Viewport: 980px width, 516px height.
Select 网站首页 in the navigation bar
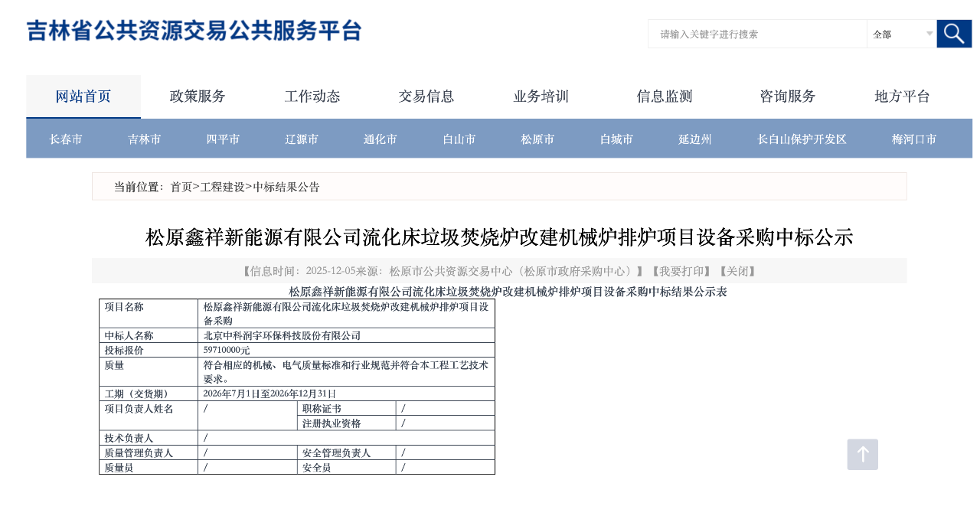pos(83,96)
